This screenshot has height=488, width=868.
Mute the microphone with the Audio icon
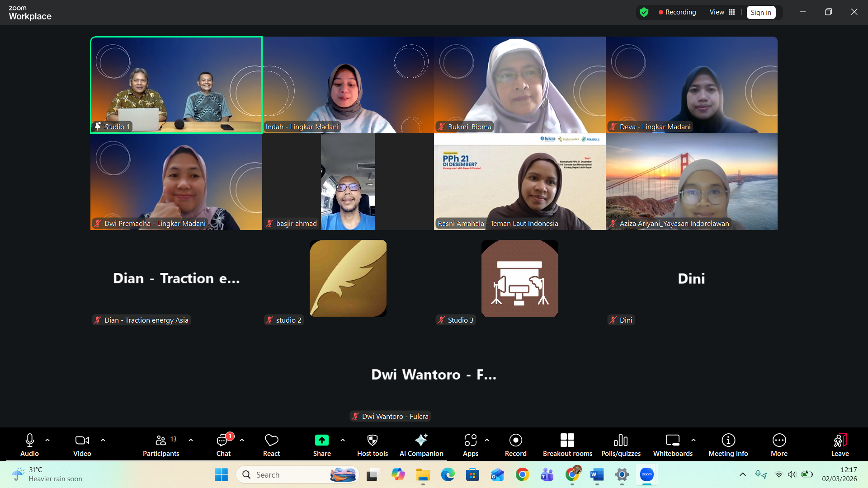[x=29, y=444]
